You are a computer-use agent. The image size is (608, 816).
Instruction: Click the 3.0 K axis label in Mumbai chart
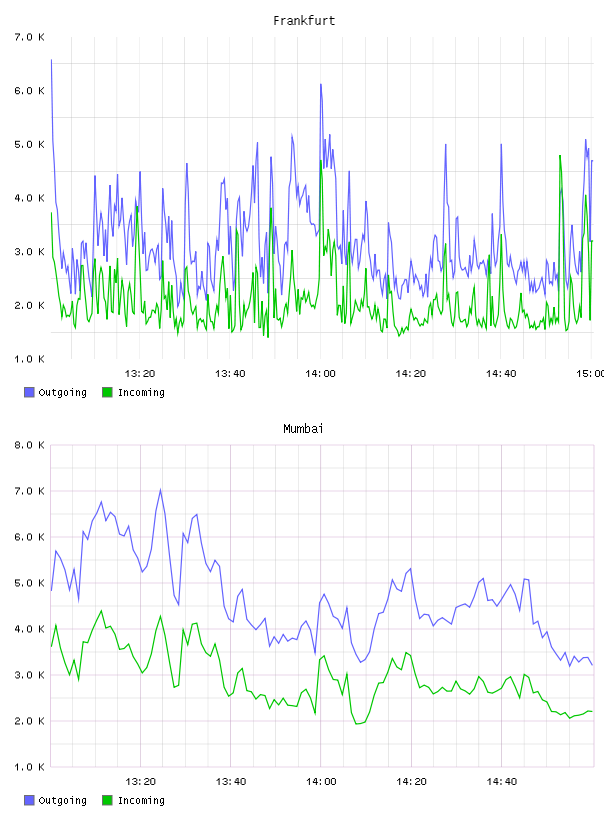(30, 674)
